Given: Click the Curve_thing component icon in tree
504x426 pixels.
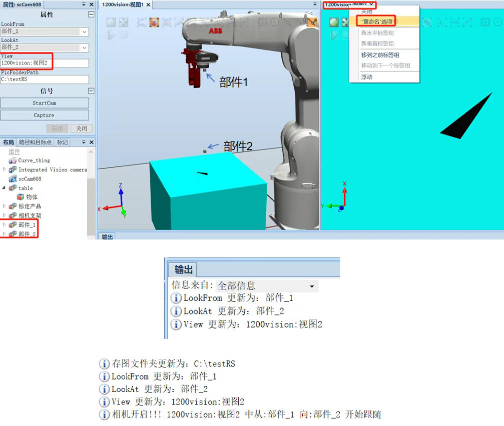Looking at the screenshot, I should click(13, 160).
